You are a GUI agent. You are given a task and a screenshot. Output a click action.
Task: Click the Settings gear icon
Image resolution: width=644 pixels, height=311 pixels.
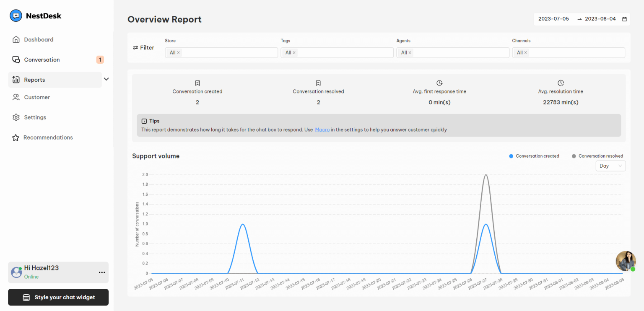[x=16, y=117]
